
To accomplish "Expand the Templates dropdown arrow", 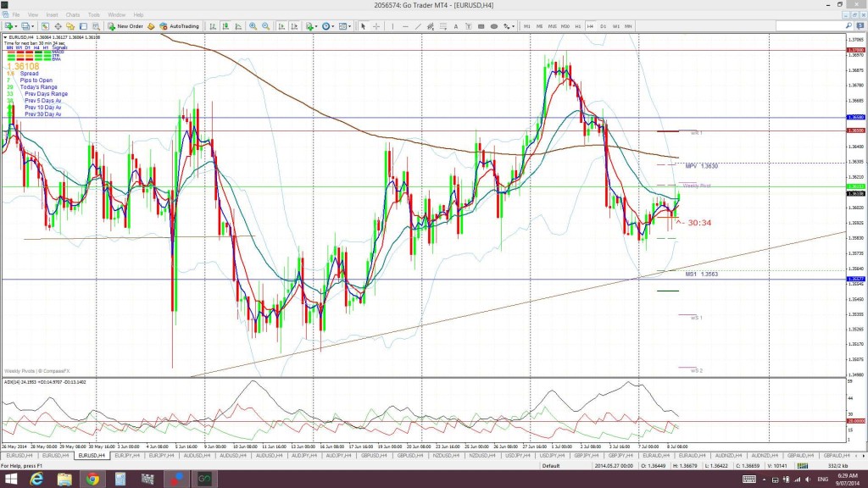I will point(349,26).
